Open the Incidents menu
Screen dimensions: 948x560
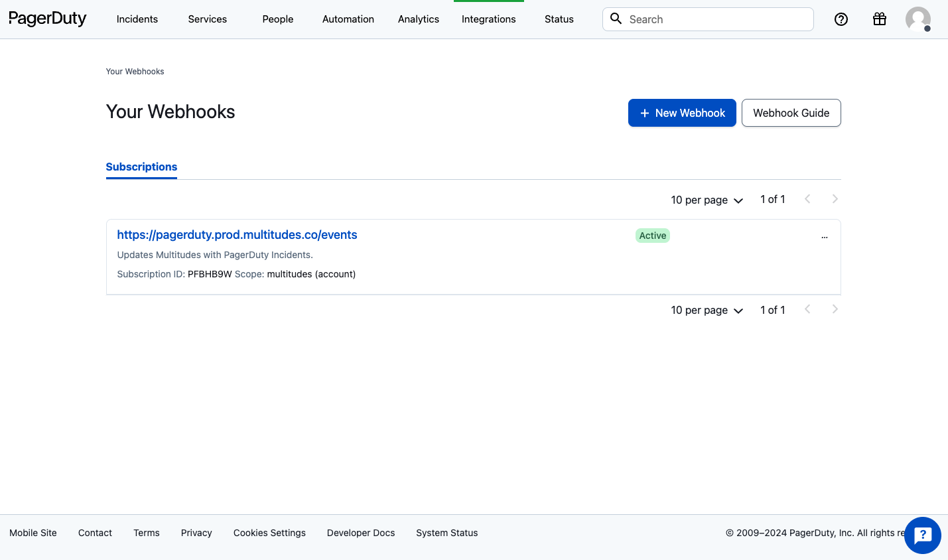coord(137,19)
